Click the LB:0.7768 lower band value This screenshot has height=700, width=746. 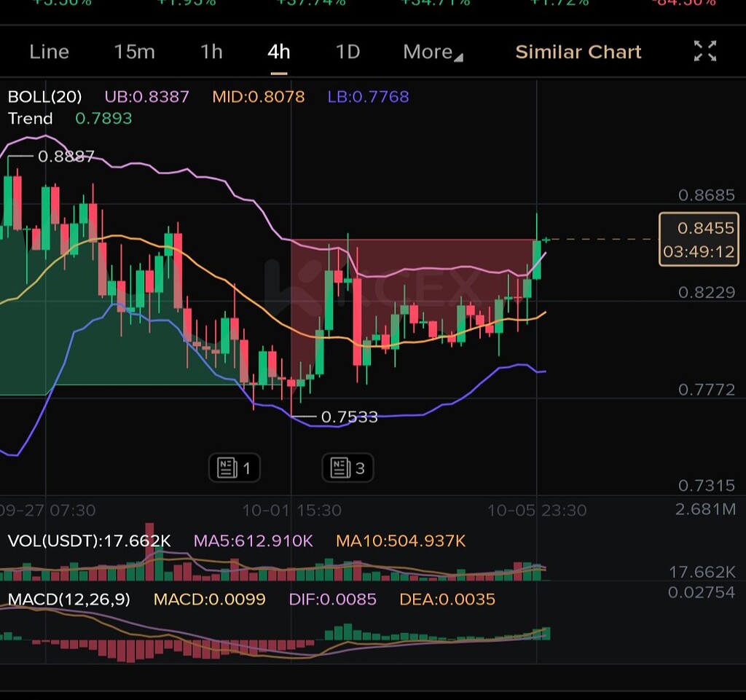368,97
